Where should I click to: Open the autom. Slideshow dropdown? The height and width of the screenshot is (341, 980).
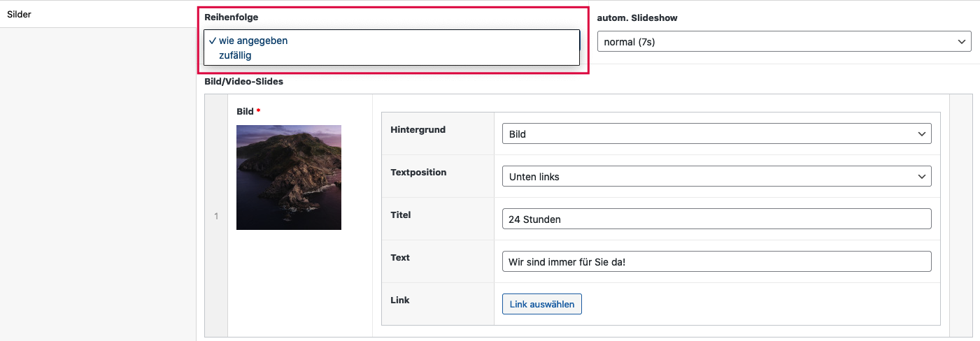click(783, 42)
